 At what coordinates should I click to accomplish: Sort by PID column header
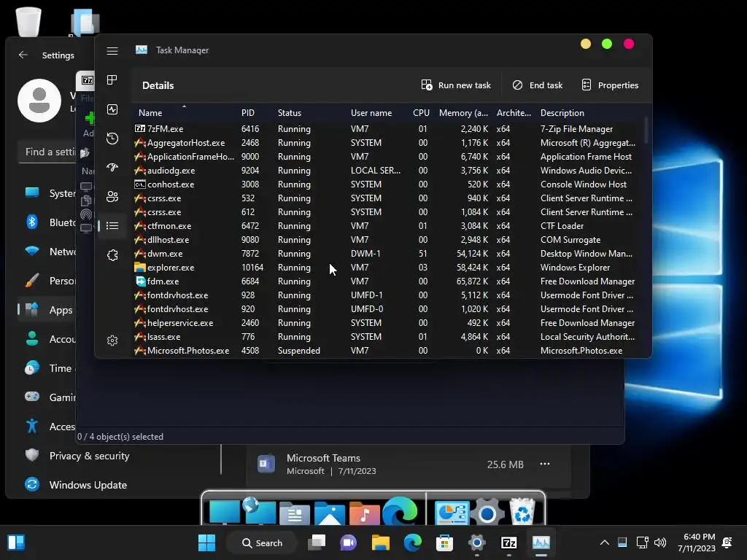pyautogui.click(x=248, y=113)
